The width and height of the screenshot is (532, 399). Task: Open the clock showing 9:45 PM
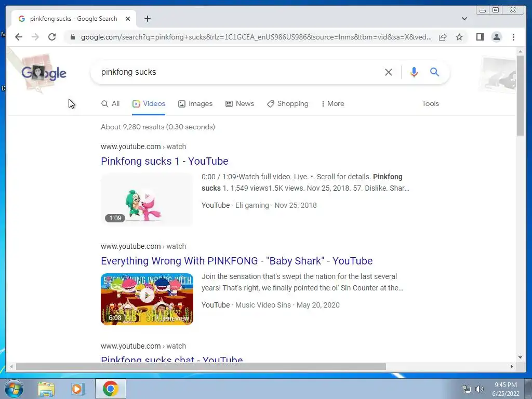click(x=506, y=389)
